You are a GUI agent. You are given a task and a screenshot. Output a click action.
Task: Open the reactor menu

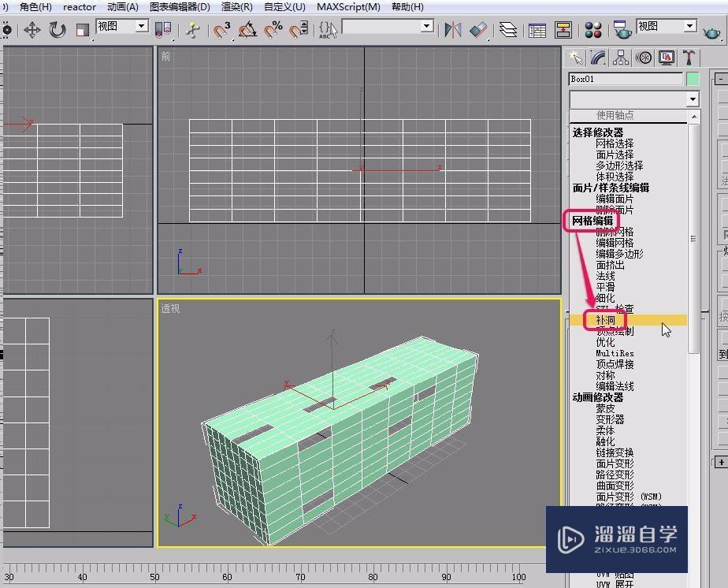79,6
